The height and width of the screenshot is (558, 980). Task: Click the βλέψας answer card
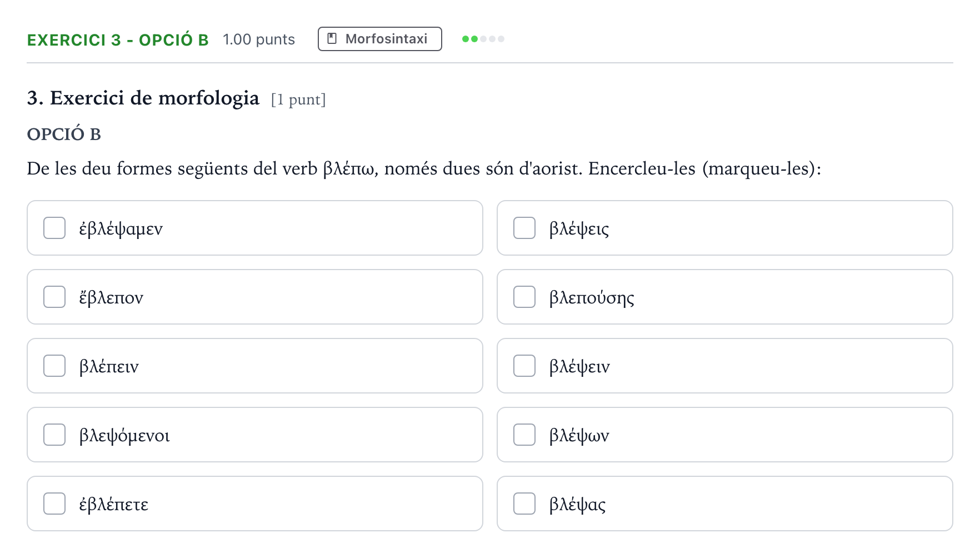tap(725, 504)
